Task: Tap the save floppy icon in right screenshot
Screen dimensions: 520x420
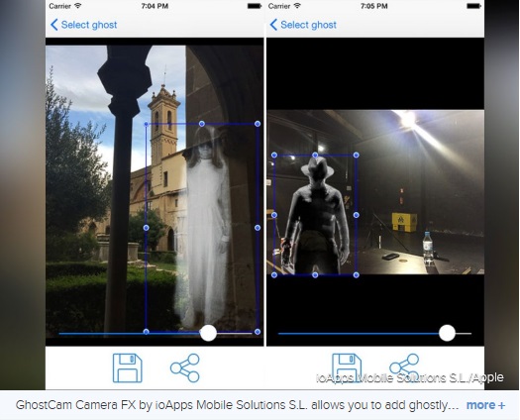Action: (347, 367)
